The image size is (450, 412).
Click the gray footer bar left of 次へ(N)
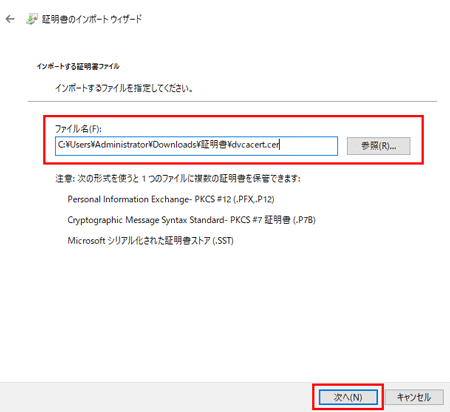[157, 397]
